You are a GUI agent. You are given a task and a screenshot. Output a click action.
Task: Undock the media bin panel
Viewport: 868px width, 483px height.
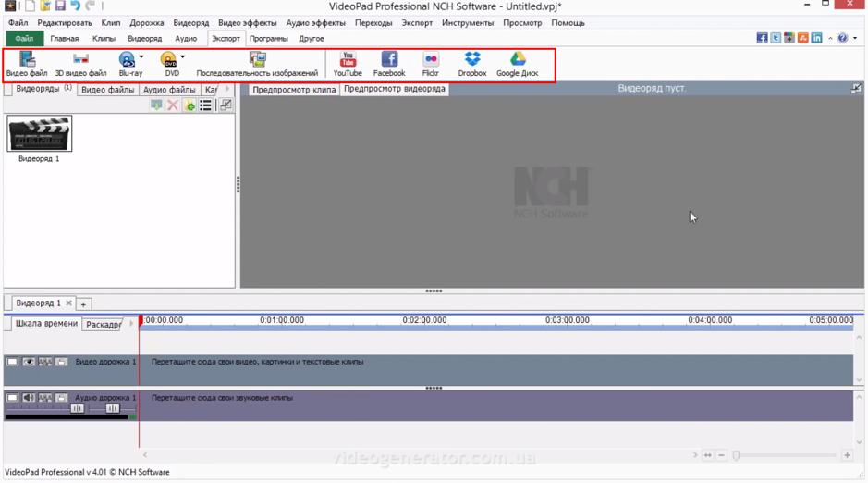click(x=226, y=105)
